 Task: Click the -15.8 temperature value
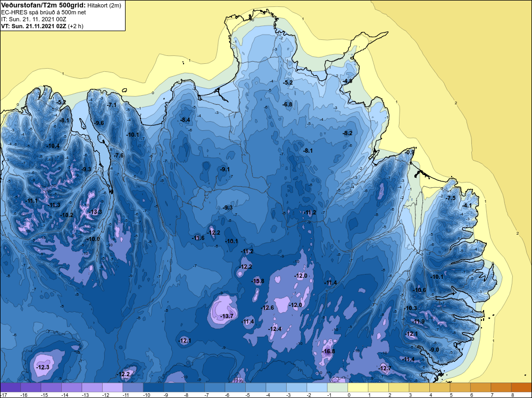pyautogui.click(x=258, y=281)
